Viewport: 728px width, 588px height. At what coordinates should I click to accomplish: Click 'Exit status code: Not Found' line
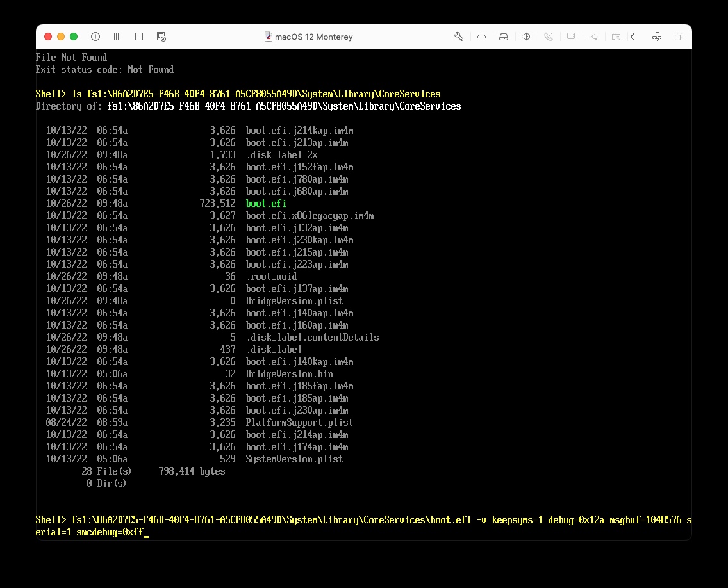[105, 69]
